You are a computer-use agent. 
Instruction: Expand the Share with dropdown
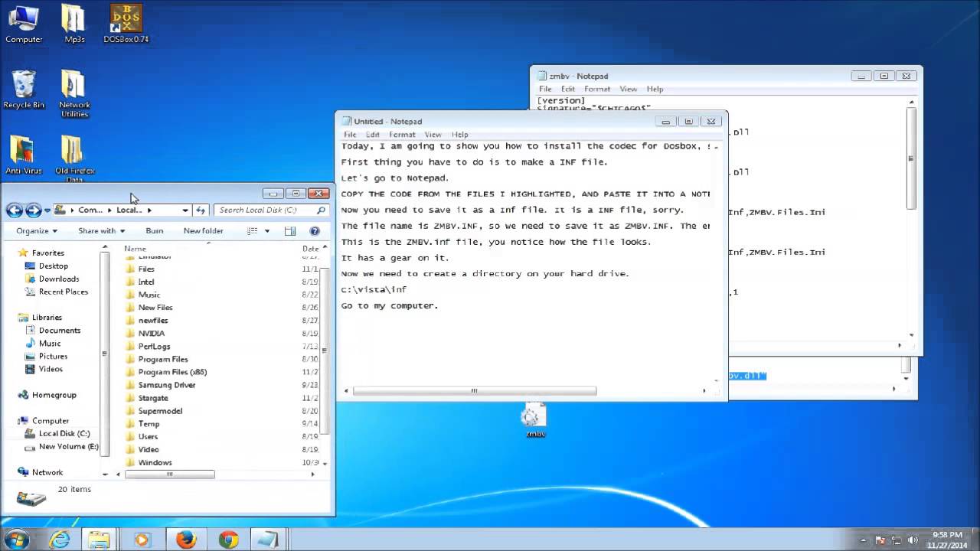point(101,231)
